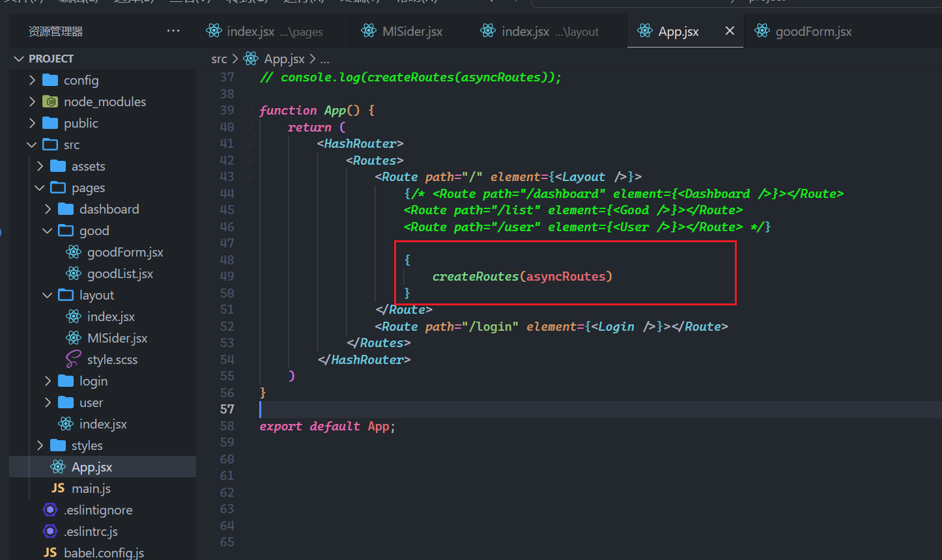Open goodList.jsx in the file tree
Screen dimensions: 942x560
120,273
